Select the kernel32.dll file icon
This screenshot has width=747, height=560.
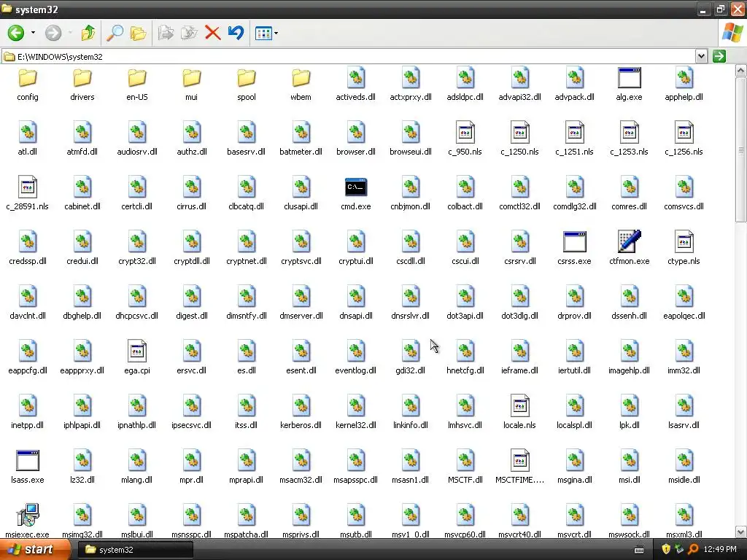(x=356, y=405)
